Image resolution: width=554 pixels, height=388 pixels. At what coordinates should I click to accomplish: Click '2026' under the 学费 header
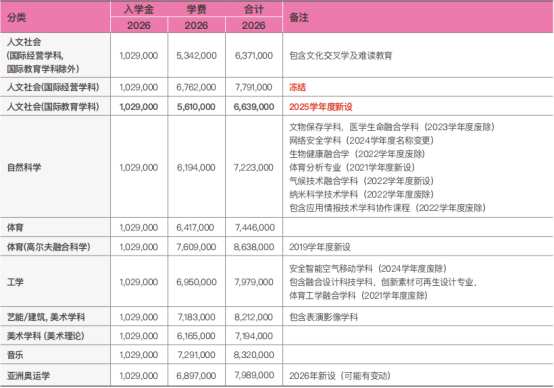click(x=196, y=25)
